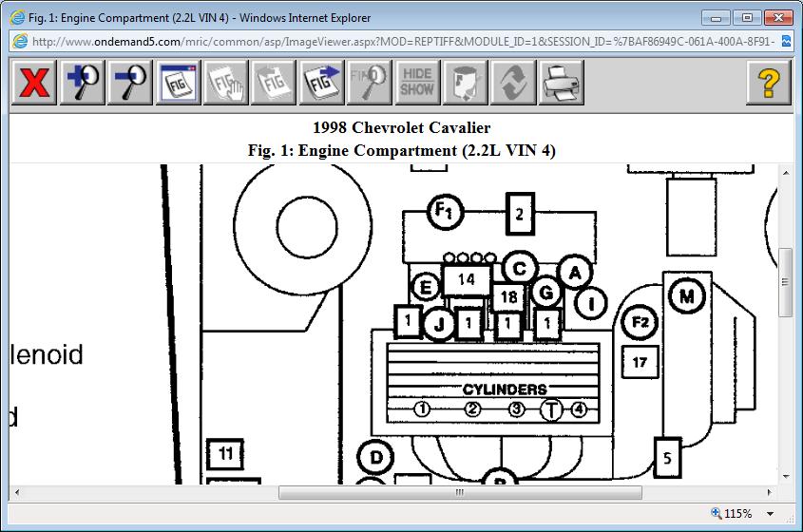Print the figure with printer icon

tap(561, 83)
